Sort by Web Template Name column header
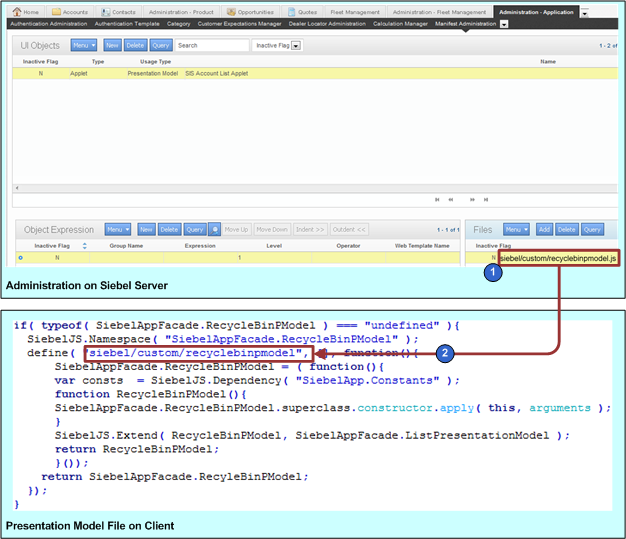The image size is (626, 539). click(422, 246)
